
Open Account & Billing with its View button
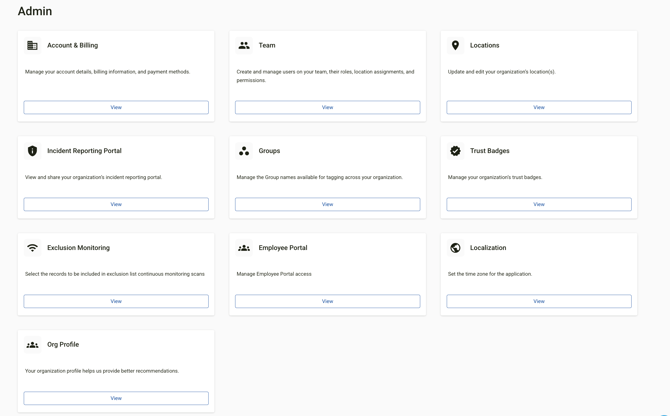point(116,107)
